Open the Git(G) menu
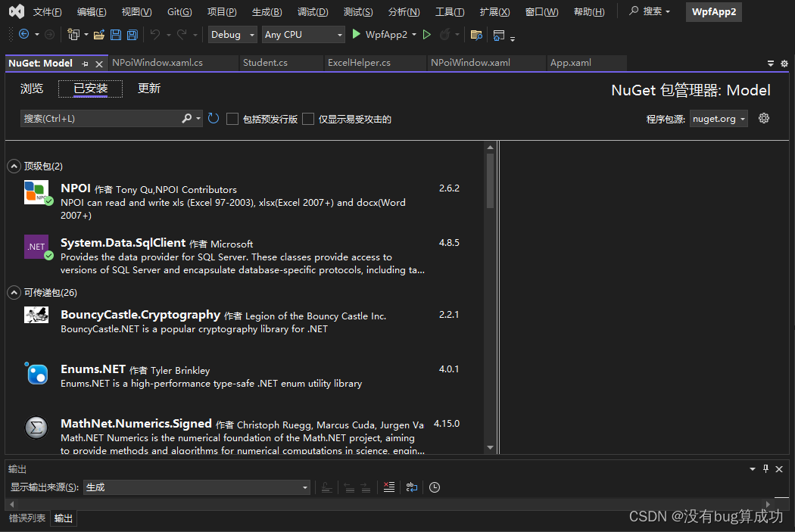The width and height of the screenshot is (795, 532). 179,11
